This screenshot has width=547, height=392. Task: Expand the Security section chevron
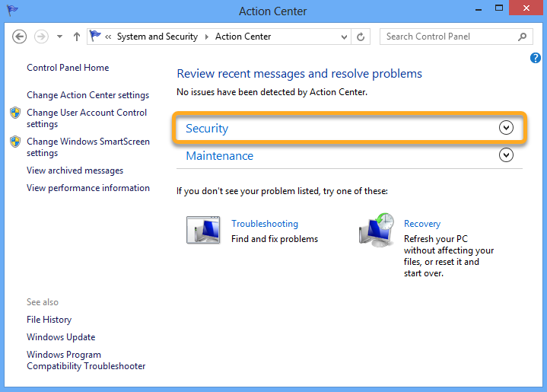(x=507, y=128)
